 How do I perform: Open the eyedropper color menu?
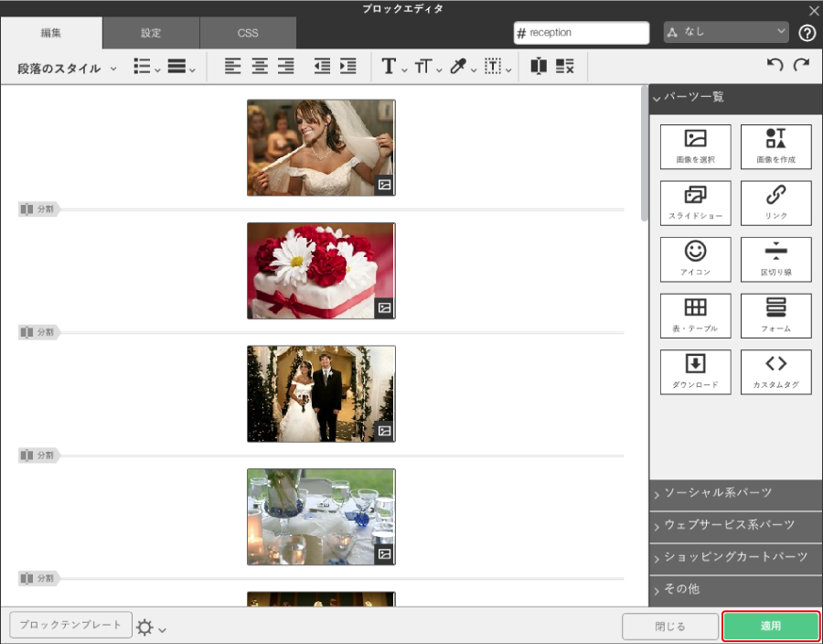pyautogui.click(x=463, y=67)
